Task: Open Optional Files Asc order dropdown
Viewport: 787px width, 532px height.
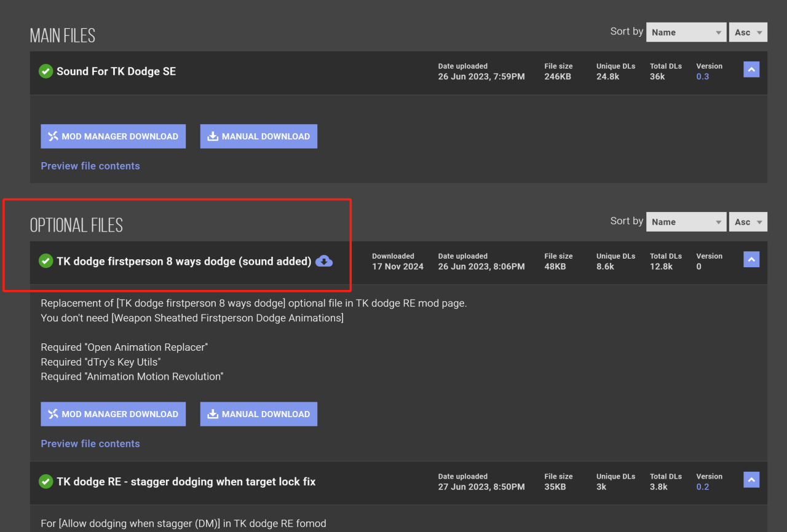Action: (748, 222)
